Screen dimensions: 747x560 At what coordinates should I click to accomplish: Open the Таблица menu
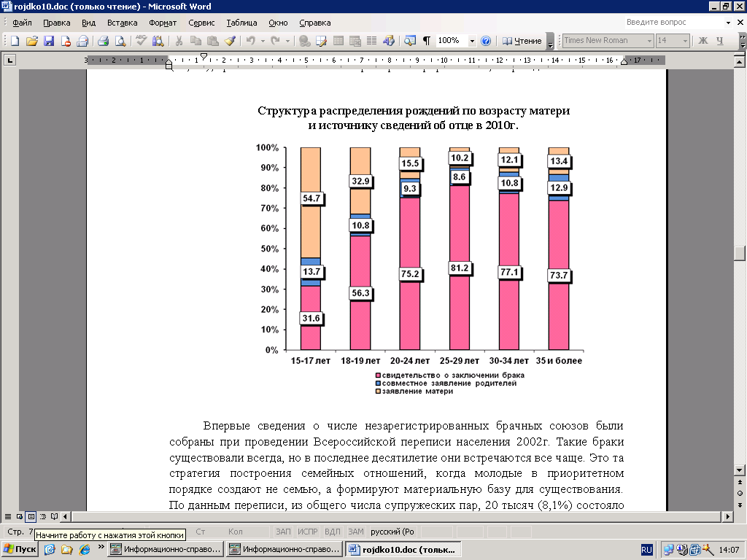(241, 23)
